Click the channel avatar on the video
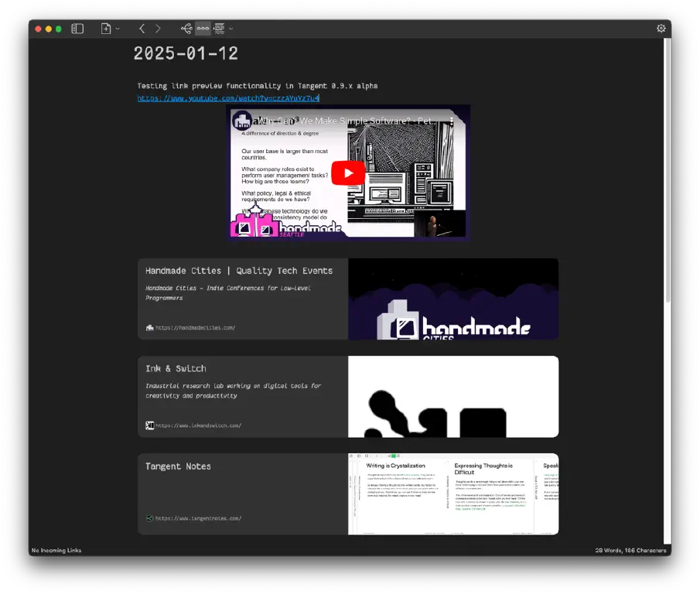 (x=242, y=121)
